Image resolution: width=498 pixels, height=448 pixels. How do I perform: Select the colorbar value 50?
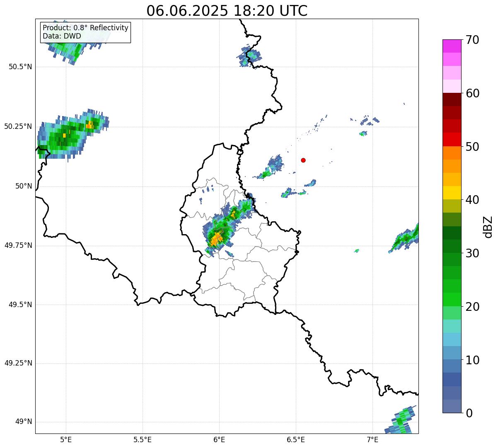tap(472, 147)
